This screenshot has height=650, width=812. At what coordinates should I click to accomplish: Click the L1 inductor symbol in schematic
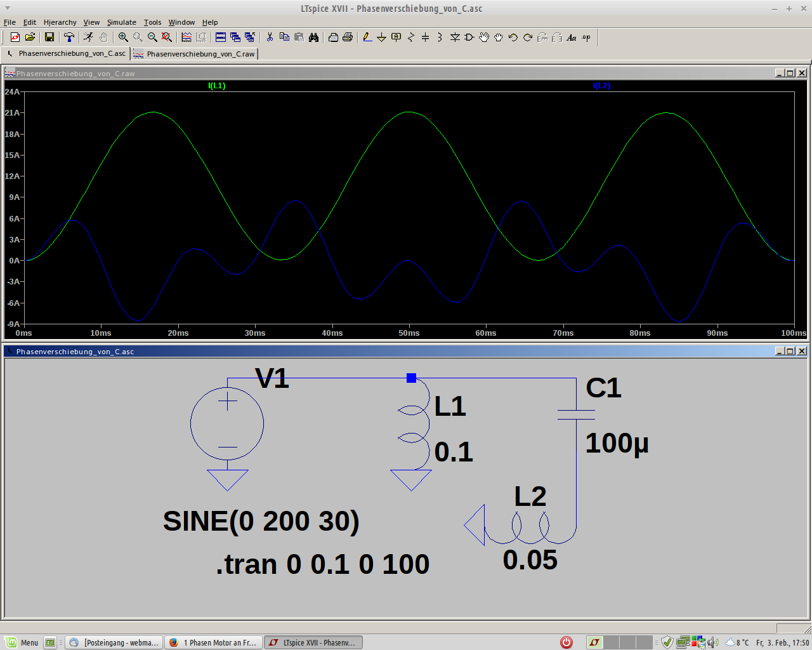413,424
